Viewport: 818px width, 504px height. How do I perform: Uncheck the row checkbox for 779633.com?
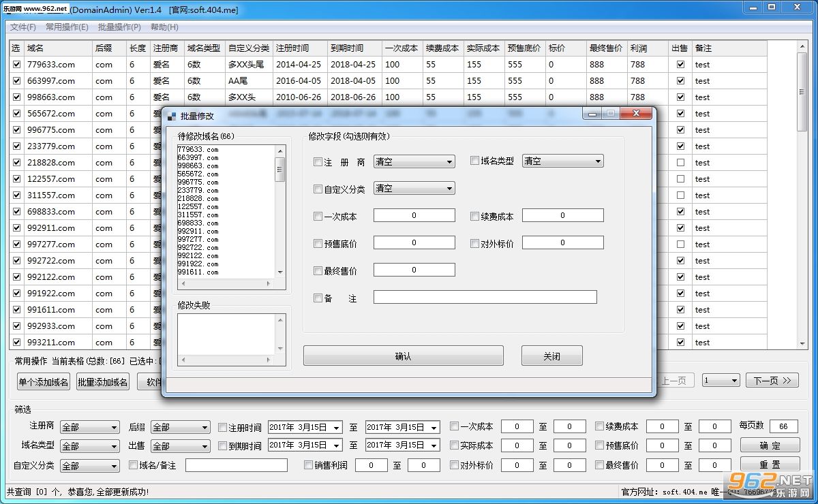click(17, 65)
